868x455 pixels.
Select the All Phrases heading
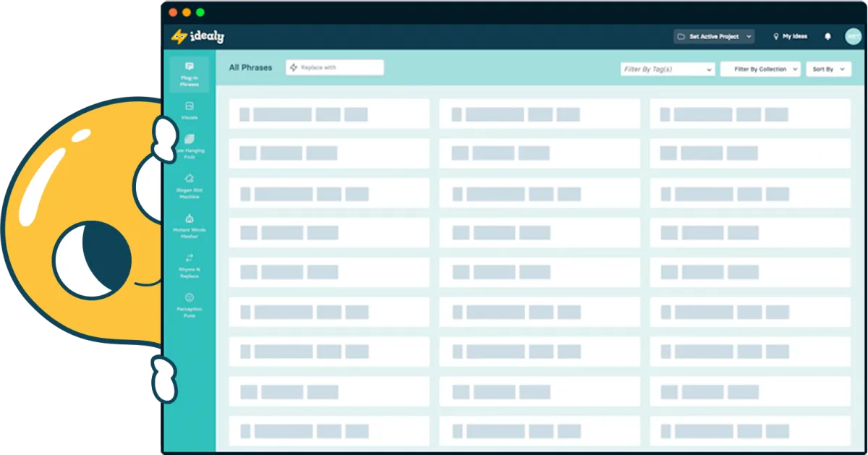(250, 67)
